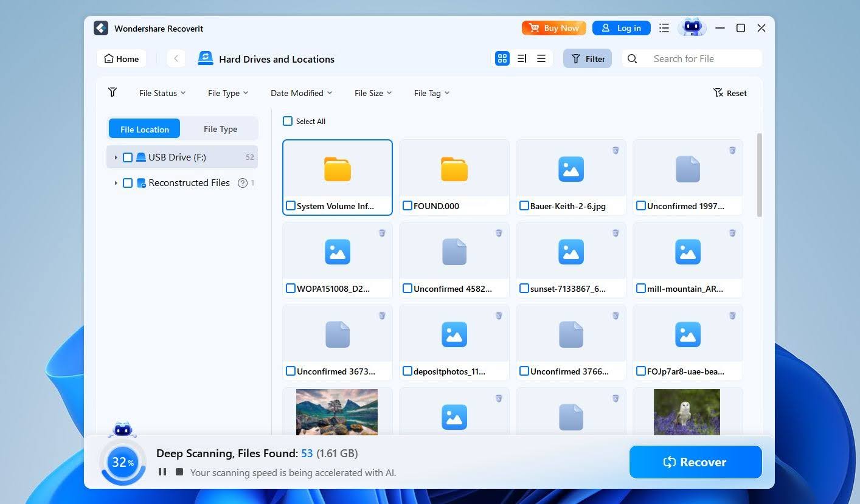Open the mountain lake photo thumbnail

(337, 412)
